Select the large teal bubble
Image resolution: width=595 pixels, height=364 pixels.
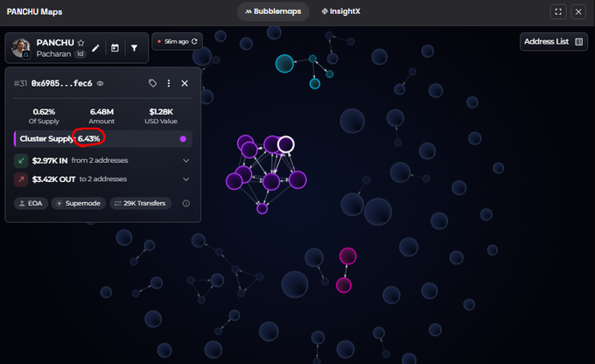pyautogui.click(x=284, y=63)
